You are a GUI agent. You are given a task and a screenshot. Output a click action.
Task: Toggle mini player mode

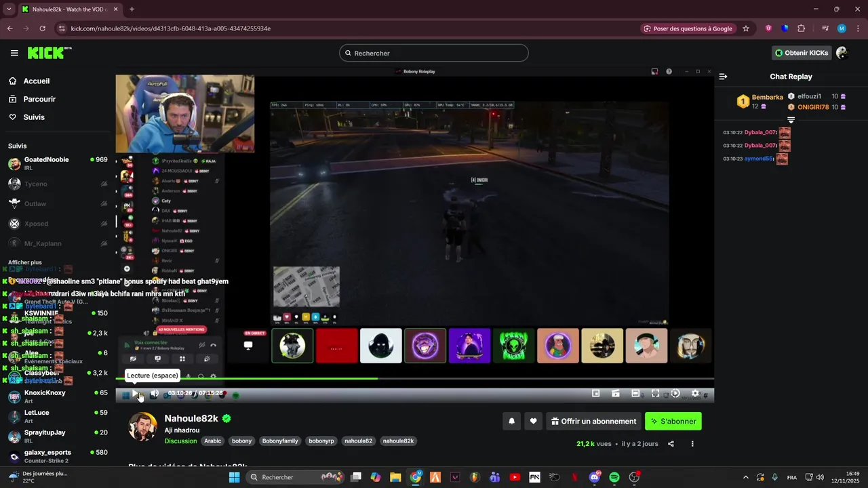pyautogui.click(x=596, y=393)
